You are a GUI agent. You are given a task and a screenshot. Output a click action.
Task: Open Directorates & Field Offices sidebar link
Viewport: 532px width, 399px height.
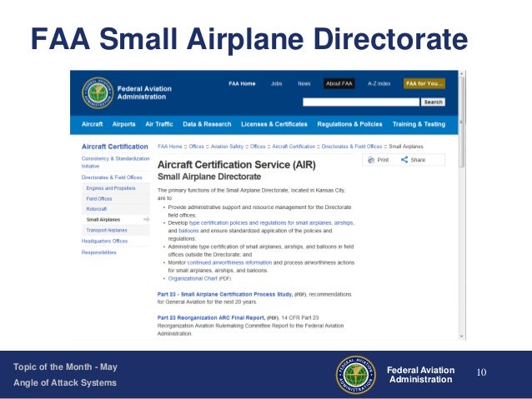tap(112, 177)
